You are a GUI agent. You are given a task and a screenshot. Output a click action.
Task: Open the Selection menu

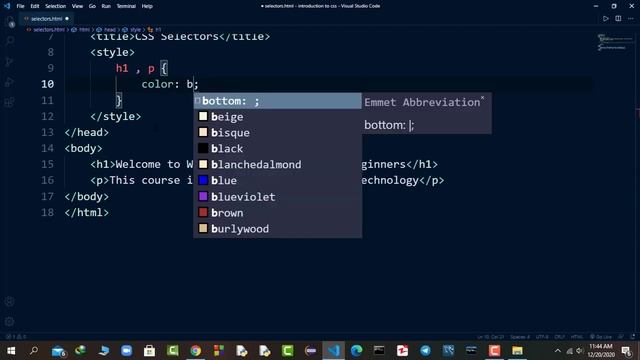click(56, 6)
